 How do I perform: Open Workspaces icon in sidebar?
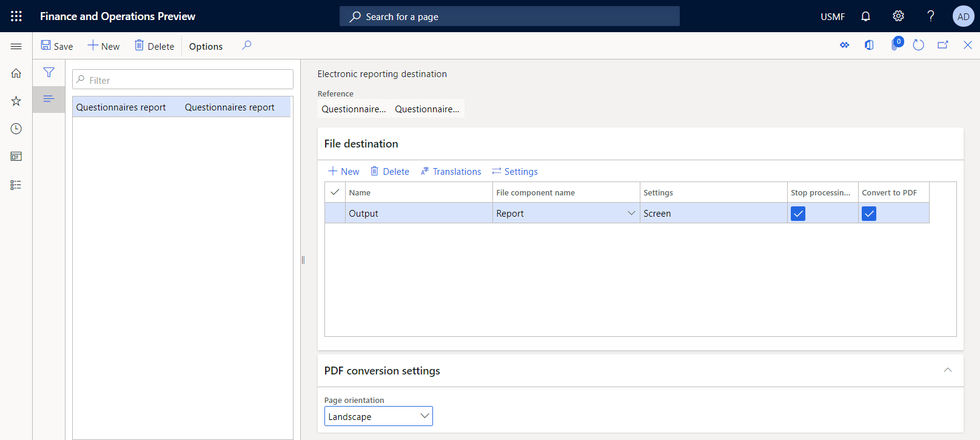(16, 157)
